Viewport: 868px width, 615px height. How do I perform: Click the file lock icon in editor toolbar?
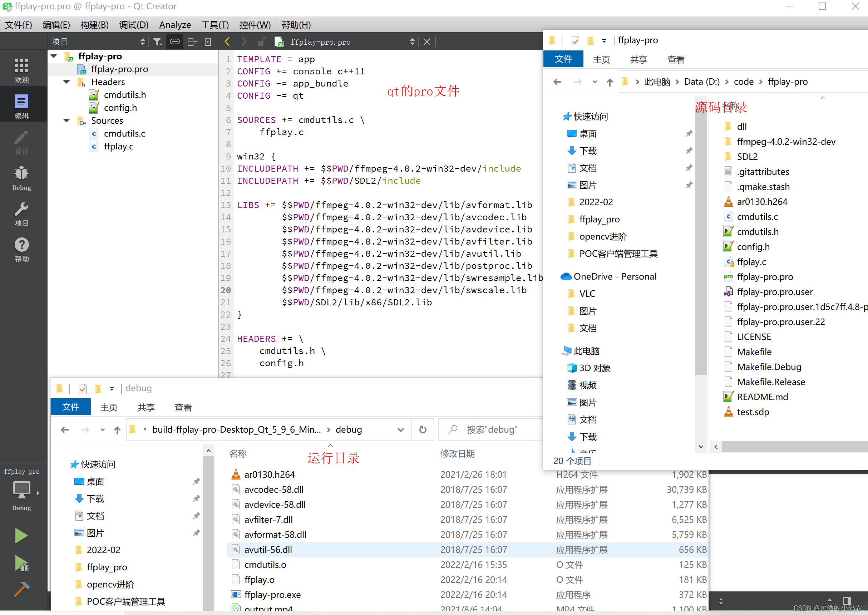coord(261,42)
